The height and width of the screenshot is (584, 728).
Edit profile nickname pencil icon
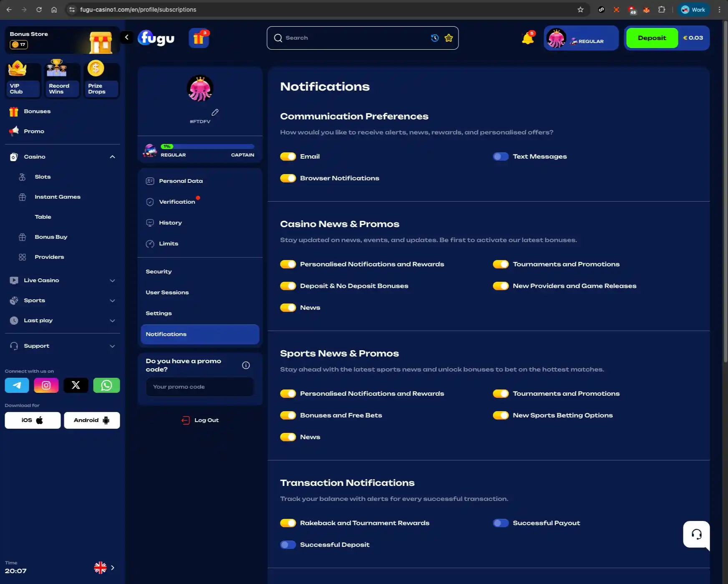click(215, 112)
